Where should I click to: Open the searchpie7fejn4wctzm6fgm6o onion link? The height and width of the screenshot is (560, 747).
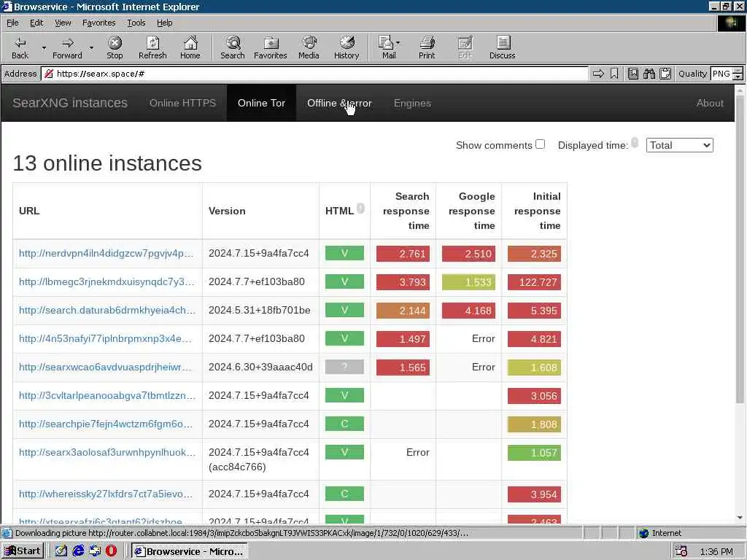click(106, 424)
